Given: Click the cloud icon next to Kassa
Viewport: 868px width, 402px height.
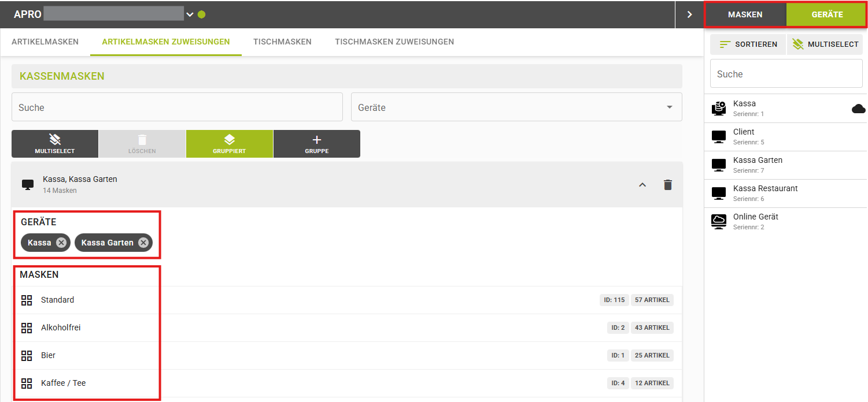Looking at the screenshot, I should [x=858, y=109].
